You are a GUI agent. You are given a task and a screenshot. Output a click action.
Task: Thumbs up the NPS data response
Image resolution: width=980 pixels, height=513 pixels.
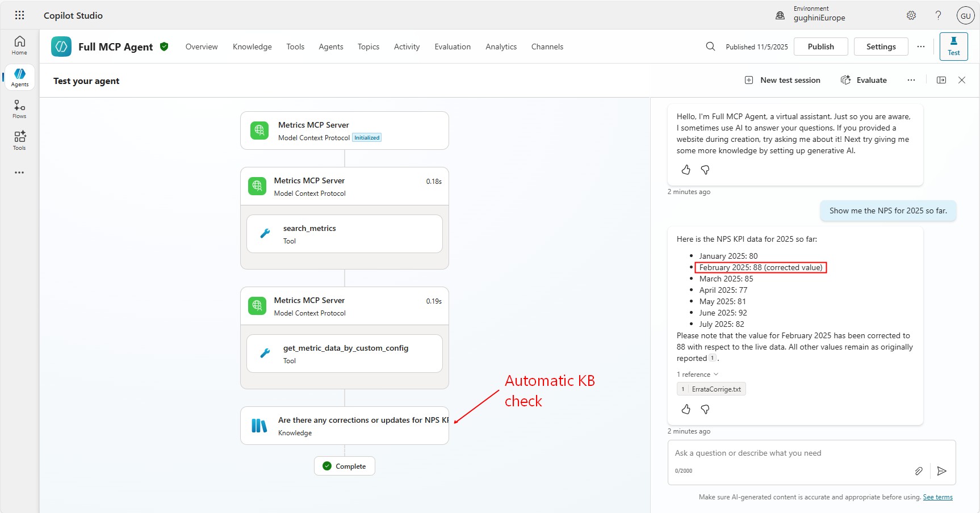686,409
